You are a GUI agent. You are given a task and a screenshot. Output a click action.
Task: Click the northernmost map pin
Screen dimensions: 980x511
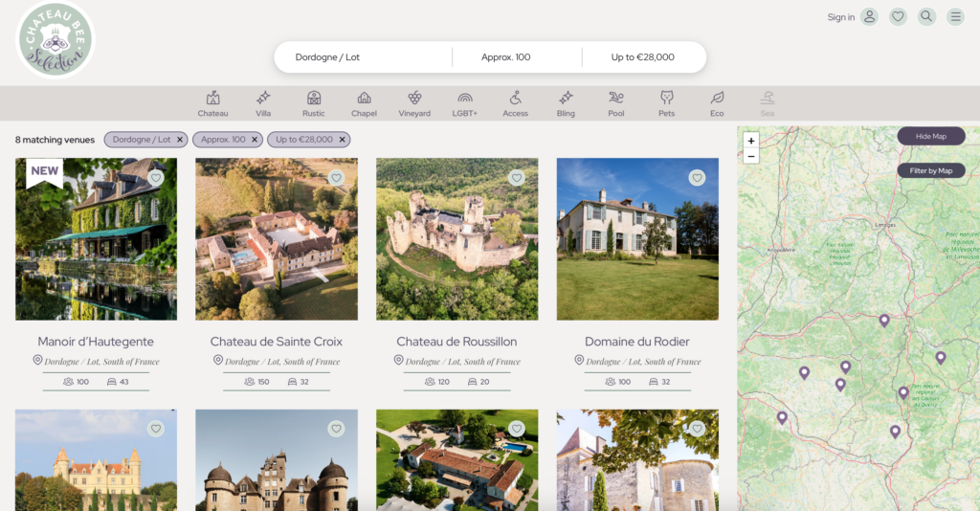click(884, 321)
